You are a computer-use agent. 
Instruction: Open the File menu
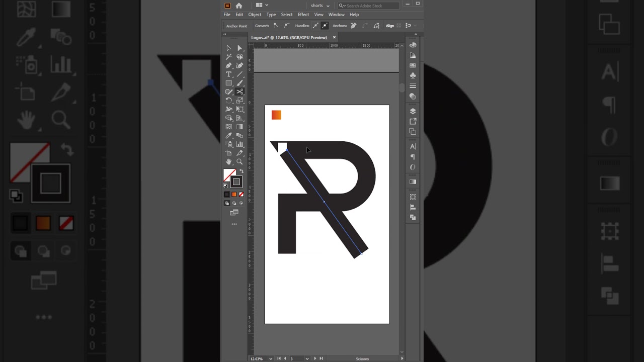[x=227, y=15]
